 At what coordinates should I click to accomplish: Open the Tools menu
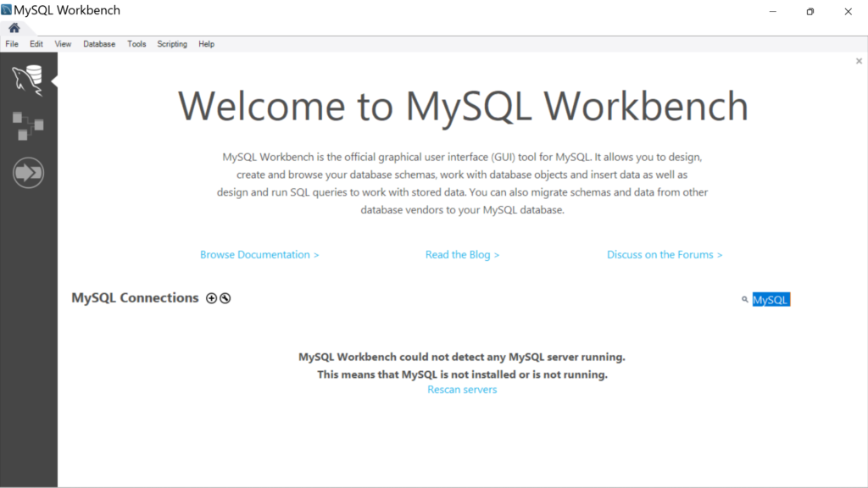(x=136, y=44)
